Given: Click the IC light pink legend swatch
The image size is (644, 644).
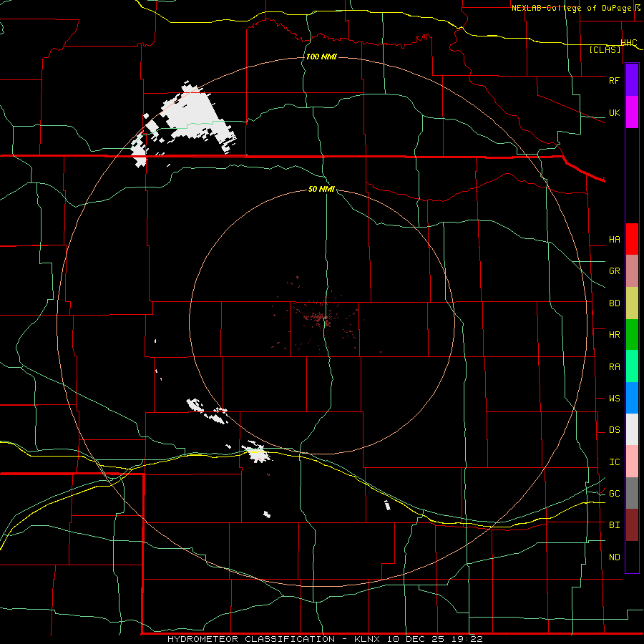Looking at the screenshot, I should (x=632, y=462).
